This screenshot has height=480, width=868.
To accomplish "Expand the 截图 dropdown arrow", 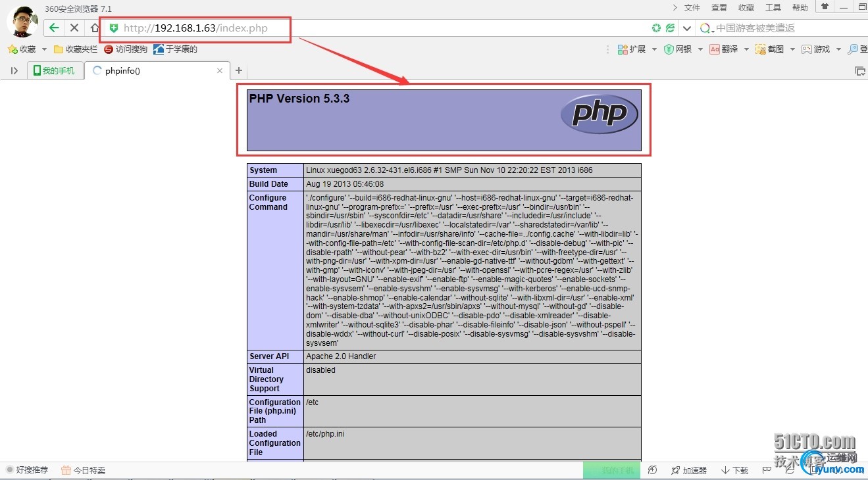I will [792, 49].
